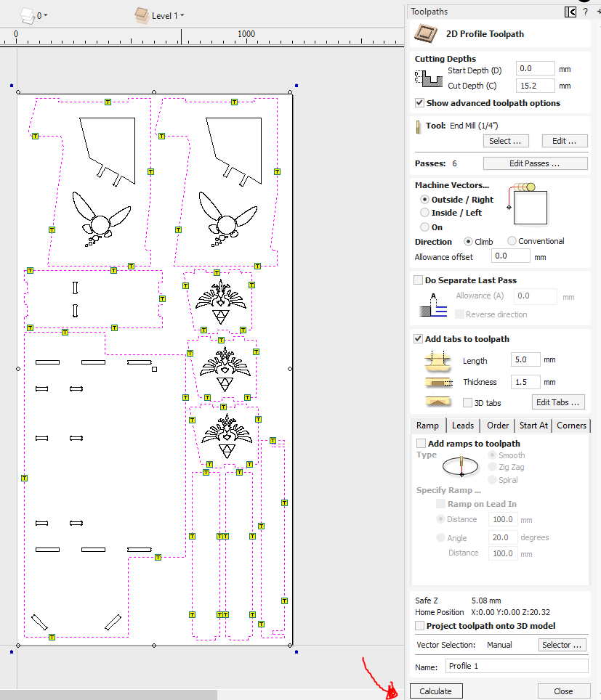Image resolution: width=601 pixels, height=700 pixels.
Task: Click the tab thickness illustration icon
Action: (x=438, y=383)
